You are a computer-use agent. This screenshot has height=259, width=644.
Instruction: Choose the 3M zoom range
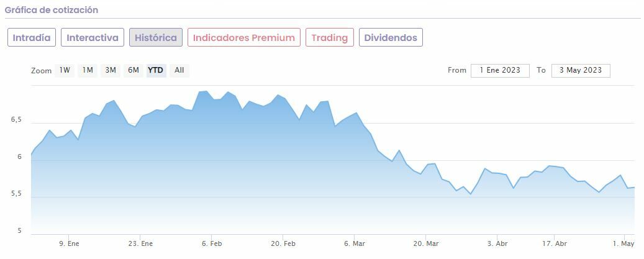[x=111, y=70]
